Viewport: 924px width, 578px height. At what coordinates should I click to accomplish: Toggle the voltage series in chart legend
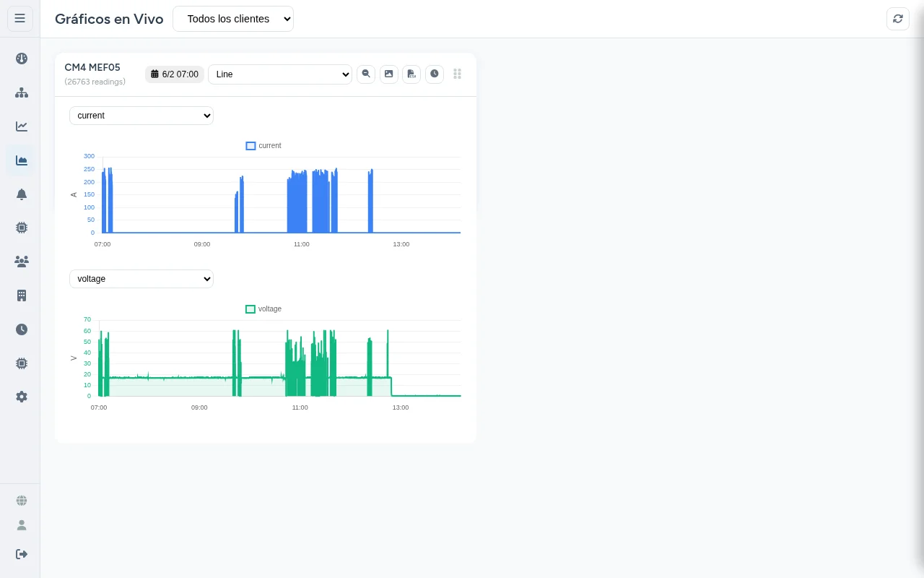(263, 309)
